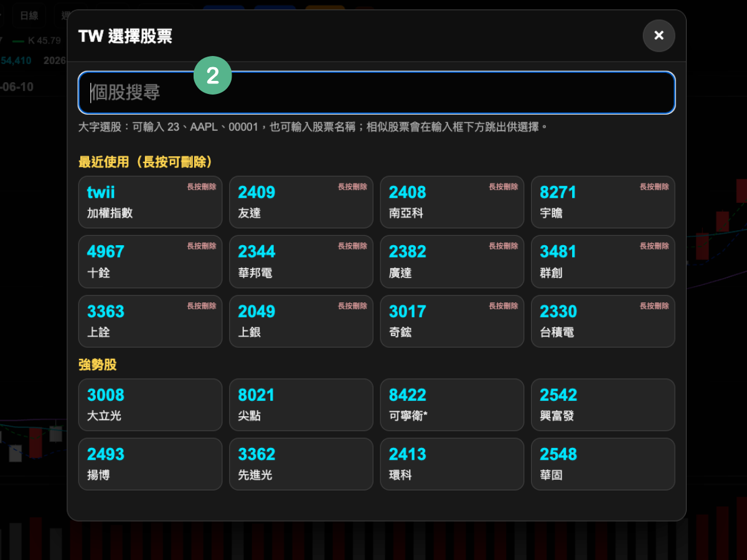Open strong stock 2542 興富發
Image resolution: width=747 pixels, height=560 pixels.
point(603,405)
